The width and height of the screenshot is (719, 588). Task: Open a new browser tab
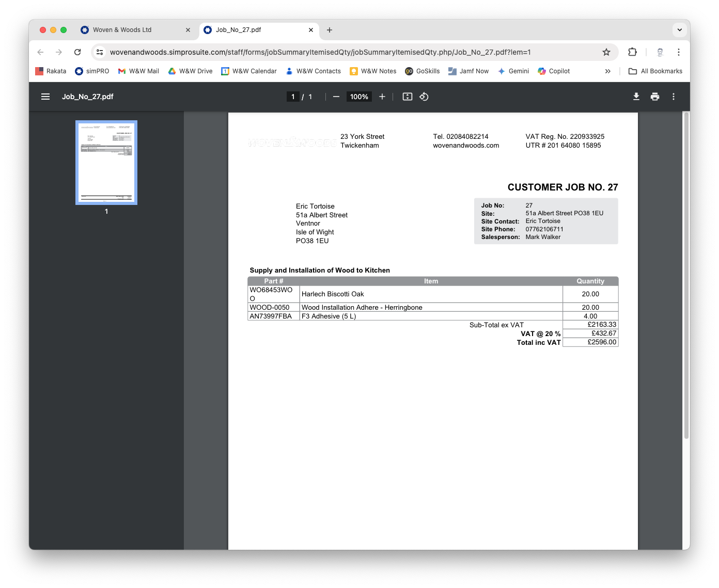pyautogui.click(x=330, y=30)
